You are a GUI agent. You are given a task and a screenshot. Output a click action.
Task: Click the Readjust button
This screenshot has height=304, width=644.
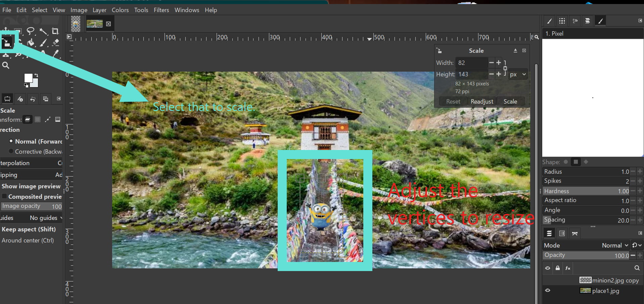pos(482,102)
